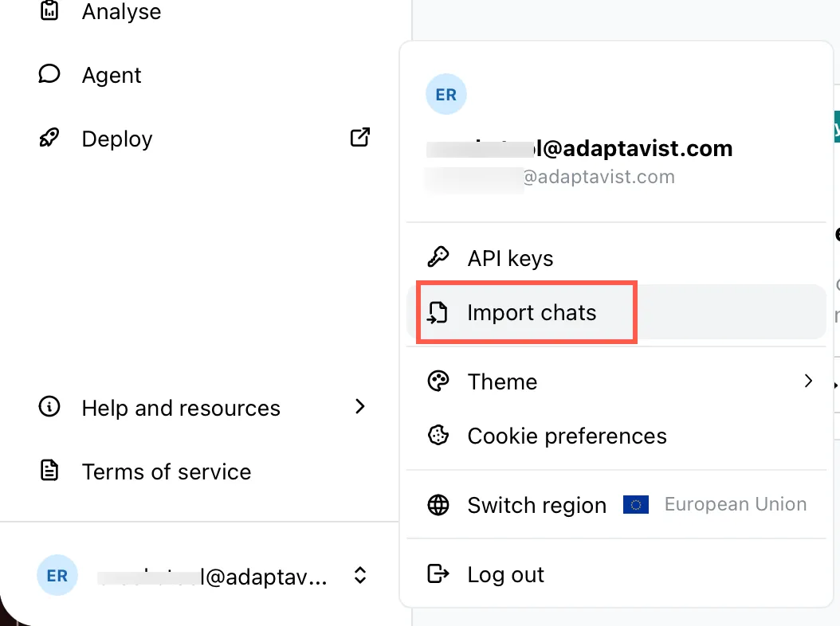Toggle the account switcher up-down chevrons
The image size is (840, 626).
coord(360,576)
